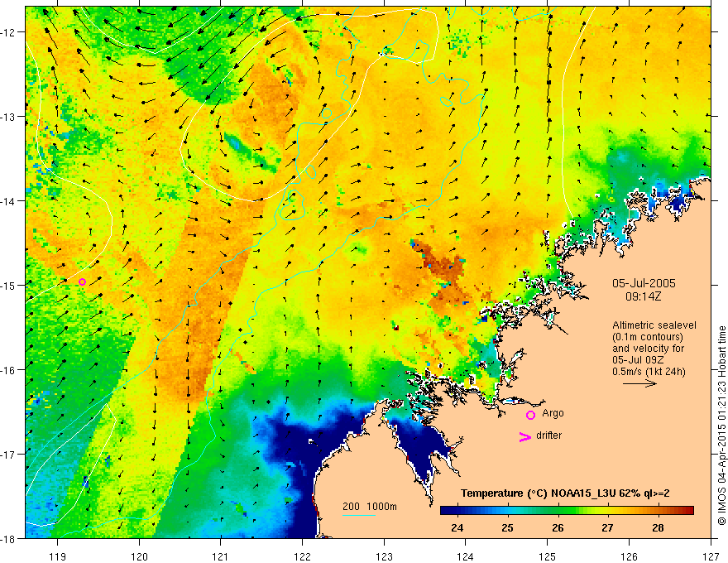Click longitude axis label 121
Screen dimensions: 728x563
point(221,556)
